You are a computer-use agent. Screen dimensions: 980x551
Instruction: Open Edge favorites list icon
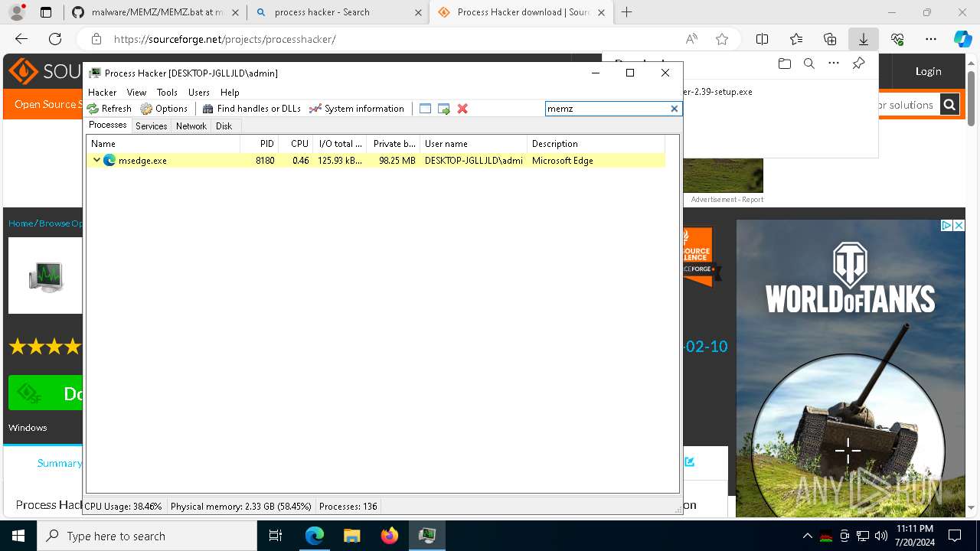pos(796,39)
